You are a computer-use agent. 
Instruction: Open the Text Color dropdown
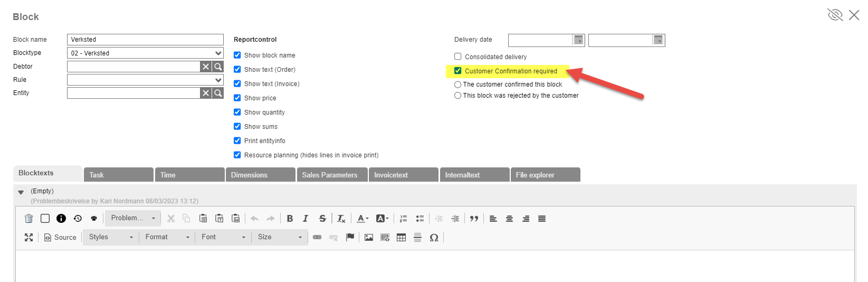[x=363, y=219]
